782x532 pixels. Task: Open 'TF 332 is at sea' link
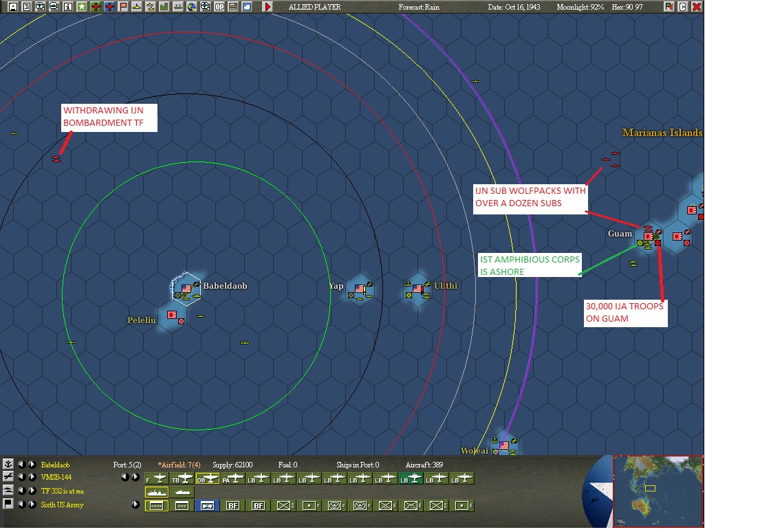63,491
